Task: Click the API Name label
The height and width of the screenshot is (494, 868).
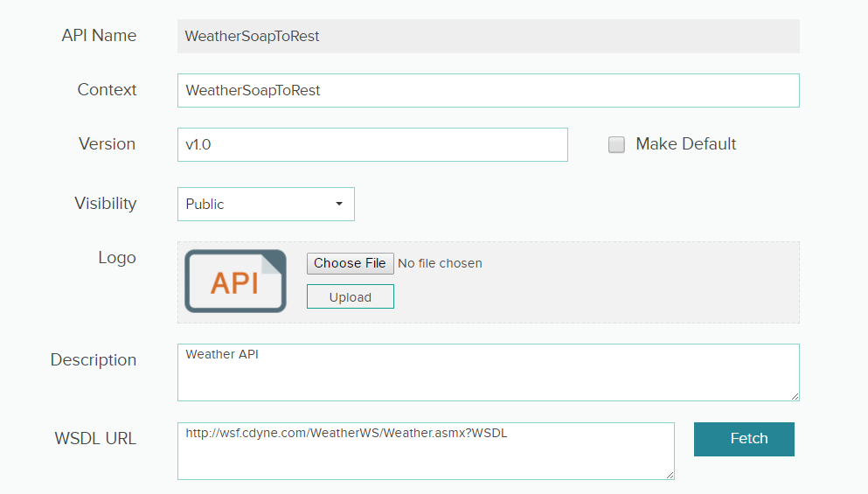Action: (x=99, y=36)
